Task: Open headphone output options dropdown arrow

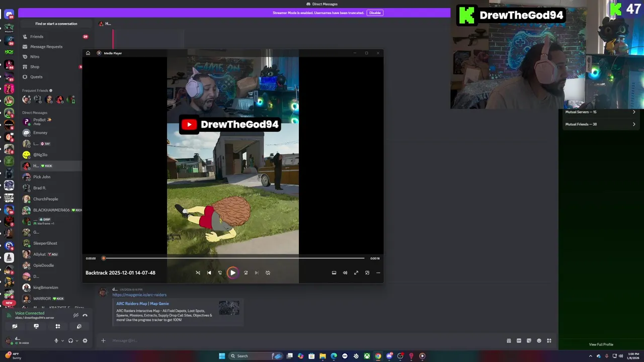Action: pyautogui.click(x=77, y=341)
